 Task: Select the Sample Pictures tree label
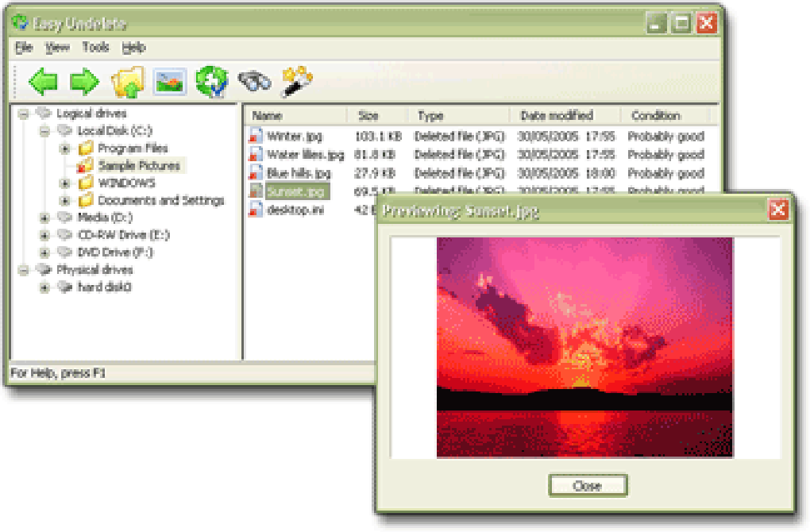tap(139, 166)
